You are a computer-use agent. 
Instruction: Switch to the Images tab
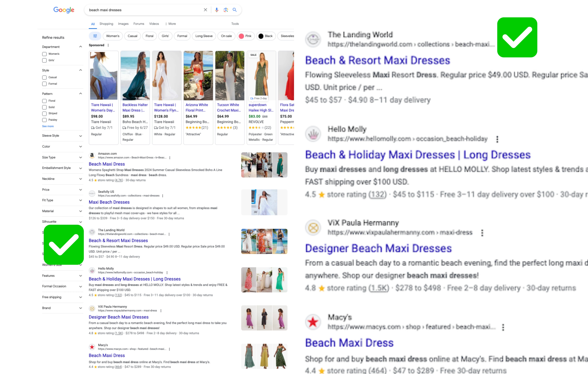click(123, 24)
